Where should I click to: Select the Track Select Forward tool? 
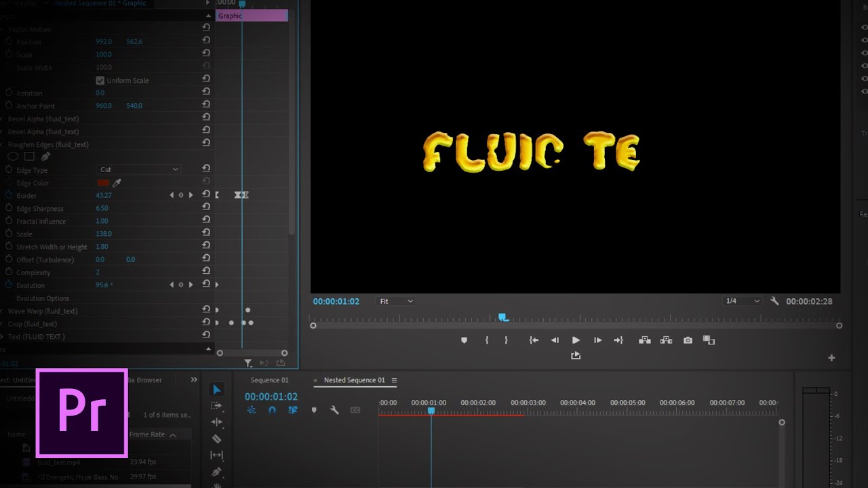pyautogui.click(x=216, y=406)
